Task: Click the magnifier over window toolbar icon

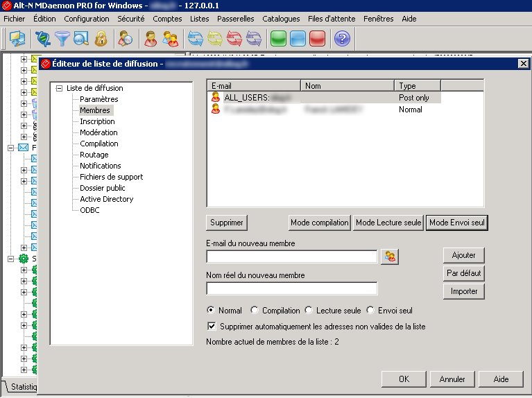Action: pos(81,38)
